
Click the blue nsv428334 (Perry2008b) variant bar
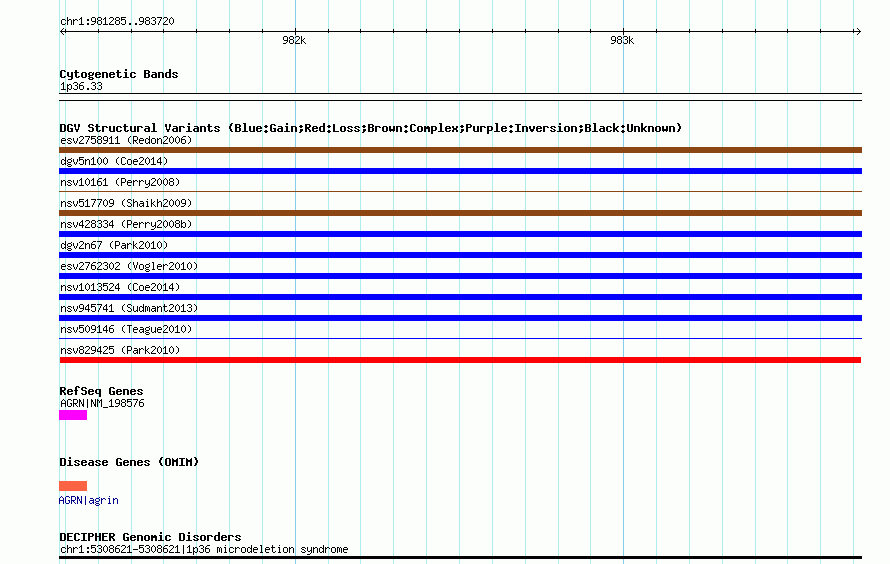click(x=460, y=234)
